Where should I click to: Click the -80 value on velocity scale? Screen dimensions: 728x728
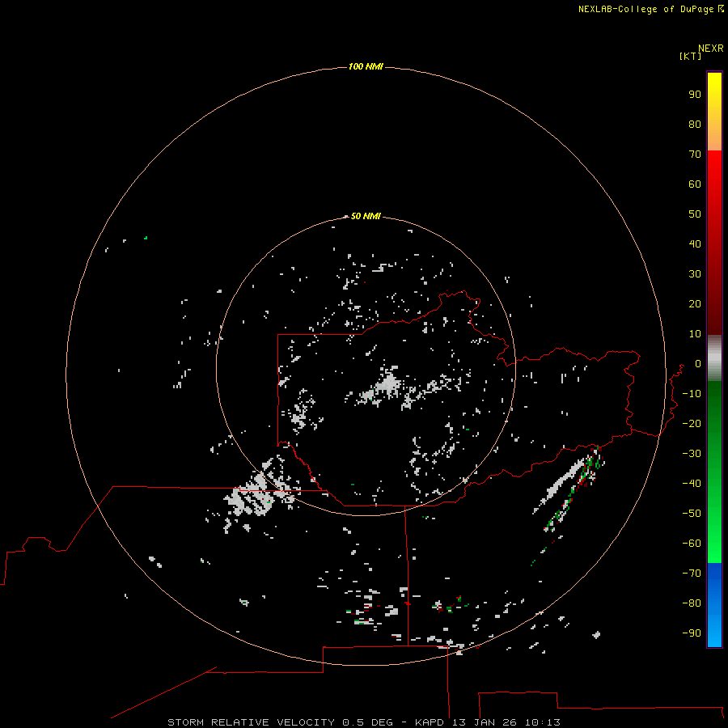692,603
